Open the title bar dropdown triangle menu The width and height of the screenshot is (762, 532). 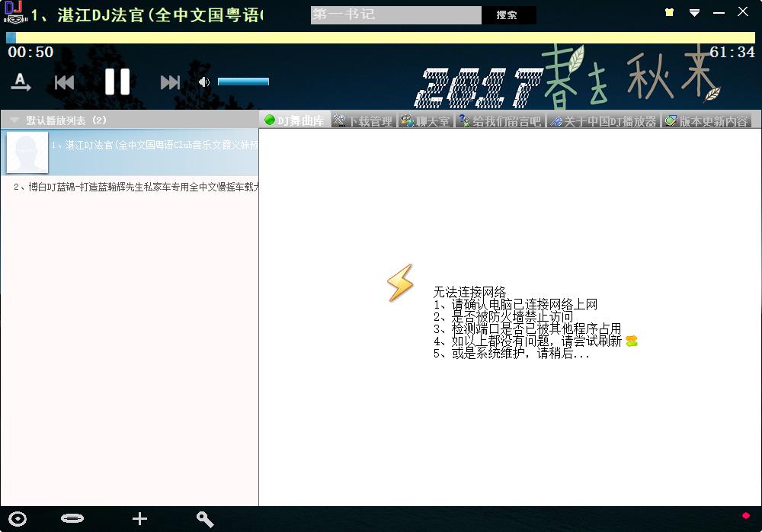tap(694, 13)
